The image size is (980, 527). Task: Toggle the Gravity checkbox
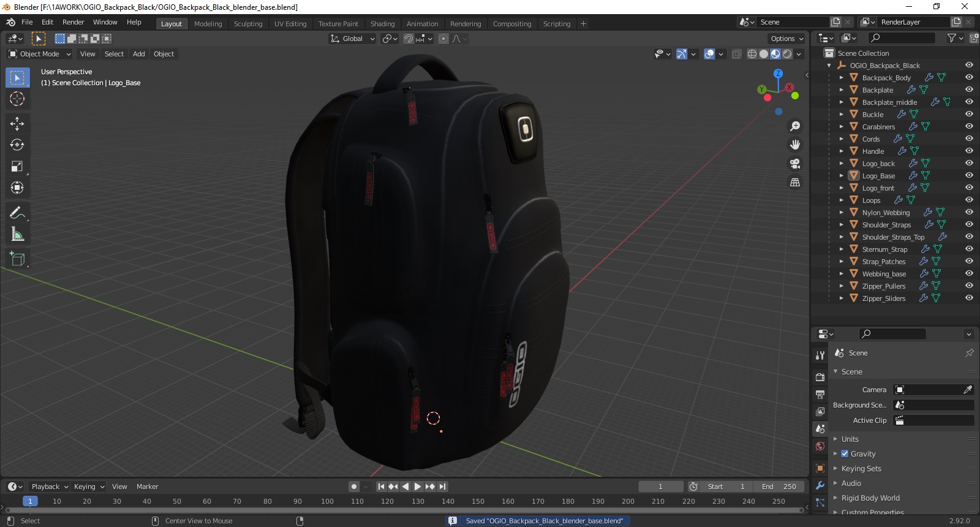point(845,454)
